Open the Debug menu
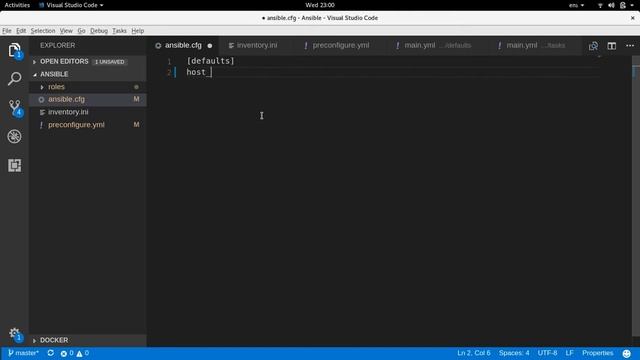The height and width of the screenshot is (360, 640). click(x=99, y=31)
